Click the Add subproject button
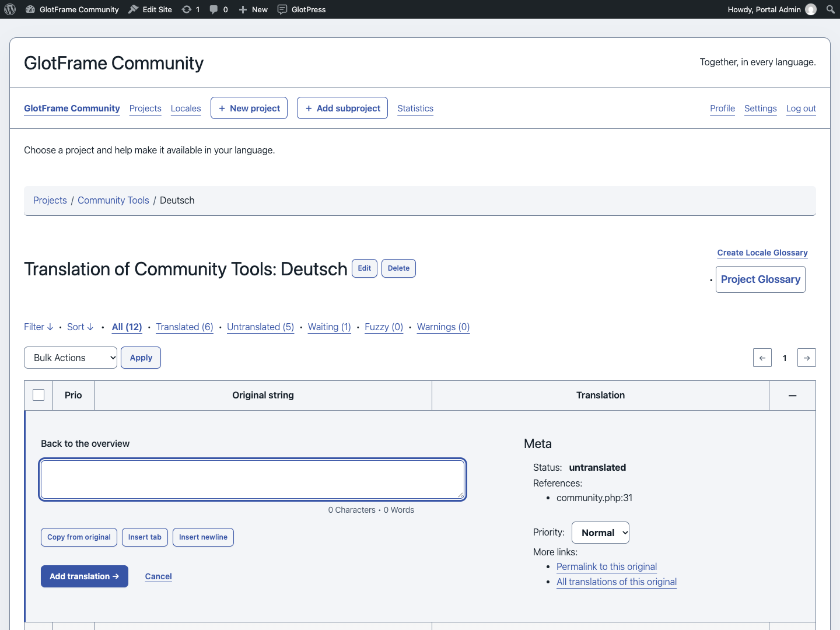The height and width of the screenshot is (630, 840). [x=342, y=108]
